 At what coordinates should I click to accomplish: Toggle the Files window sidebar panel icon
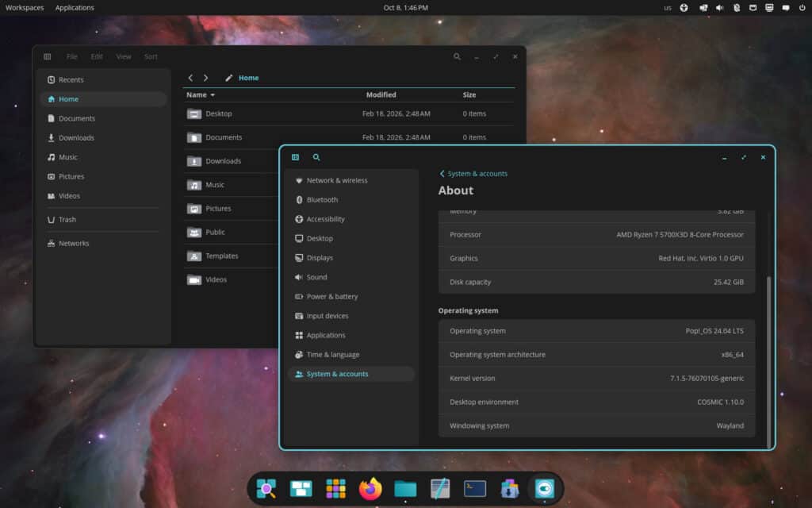(48, 56)
